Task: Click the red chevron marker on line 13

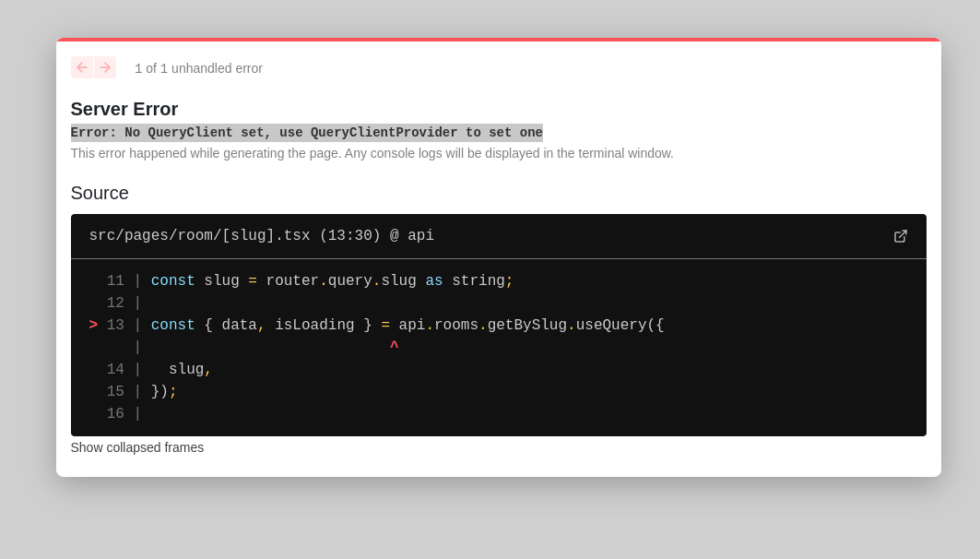Action: click(x=92, y=325)
